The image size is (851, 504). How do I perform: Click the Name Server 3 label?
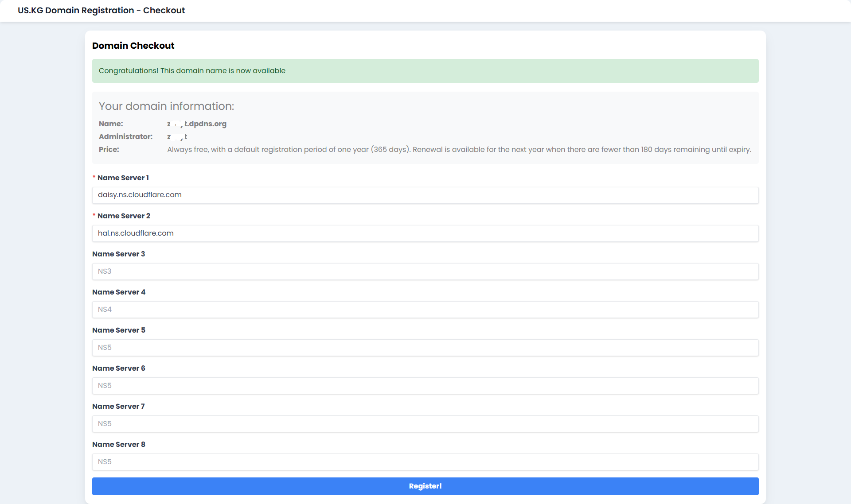pyautogui.click(x=118, y=254)
